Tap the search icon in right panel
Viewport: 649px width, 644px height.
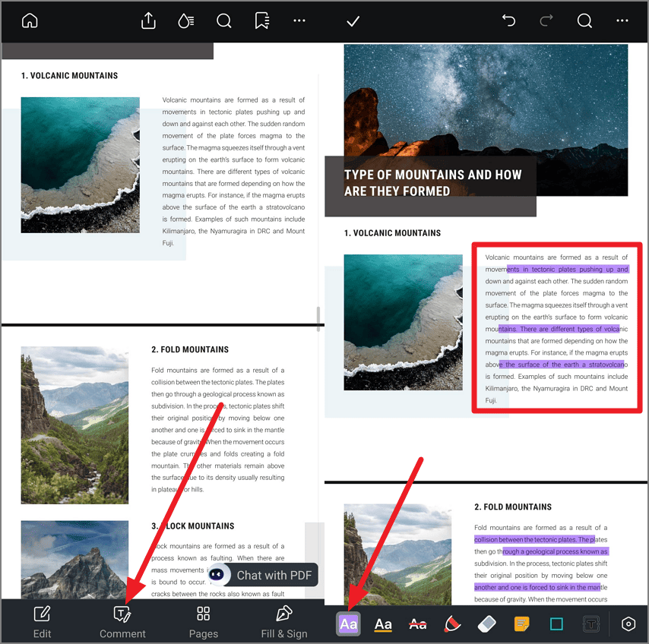click(584, 21)
